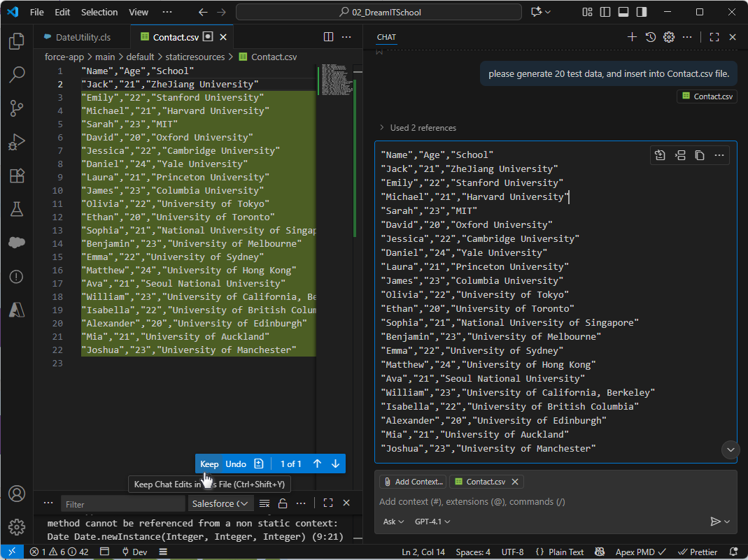Open the Extensions view

click(x=17, y=175)
